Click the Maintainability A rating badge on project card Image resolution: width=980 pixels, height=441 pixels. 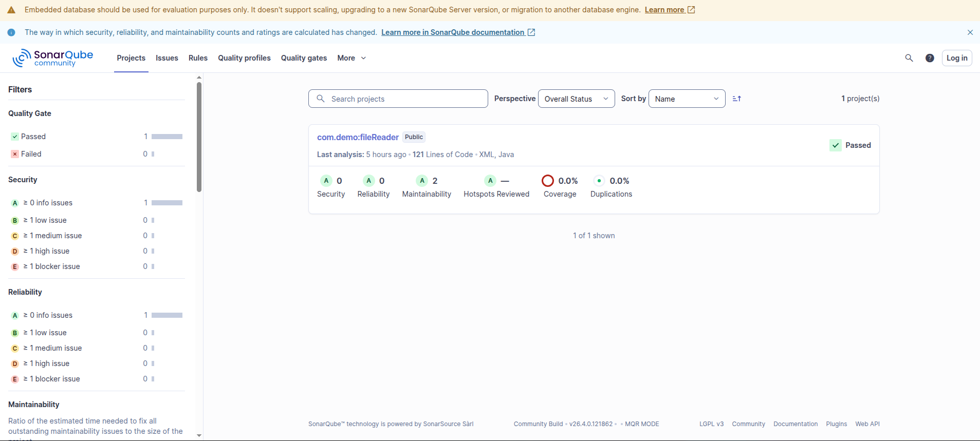click(x=422, y=181)
